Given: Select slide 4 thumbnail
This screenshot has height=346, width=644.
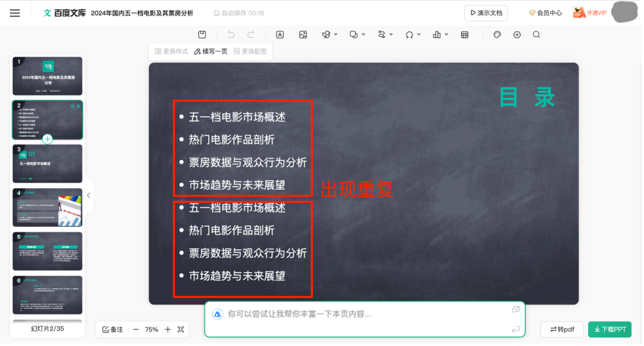Looking at the screenshot, I should (x=47, y=207).
